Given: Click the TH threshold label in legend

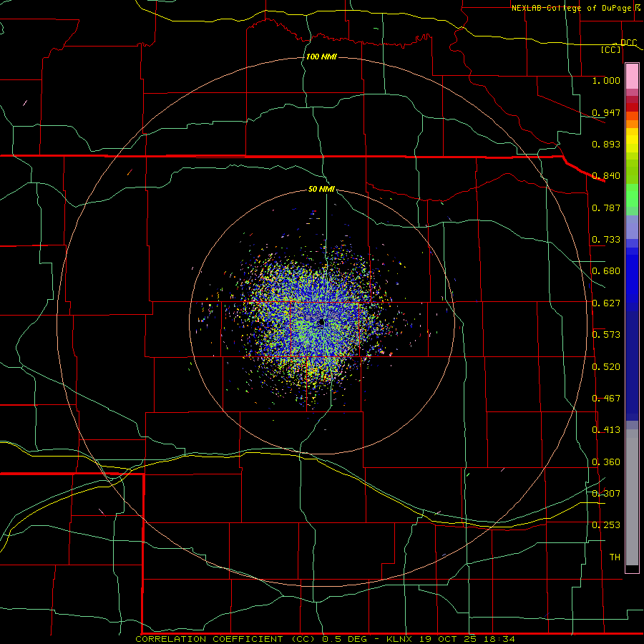Looking at the screenshot, I should tap(615, 557).
